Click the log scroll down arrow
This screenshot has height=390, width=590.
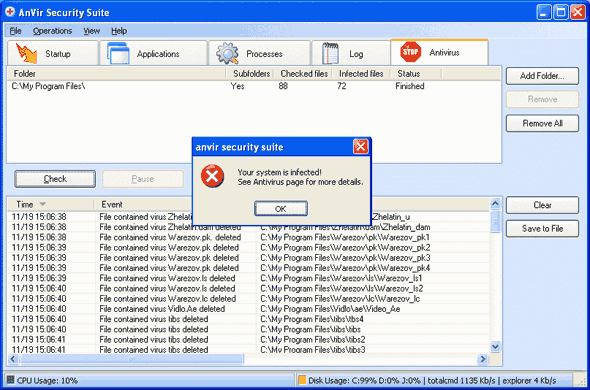point(495,346)
